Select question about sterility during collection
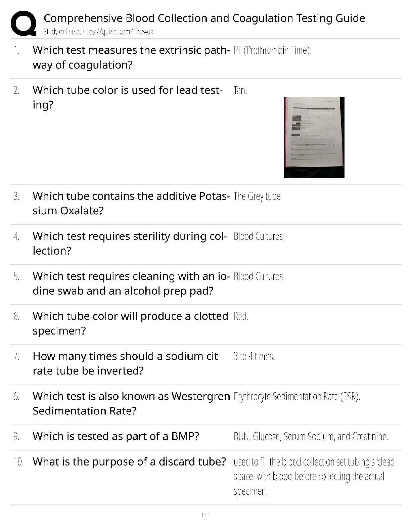The height and width of the screenshot is (532, 411). [130, 243]
